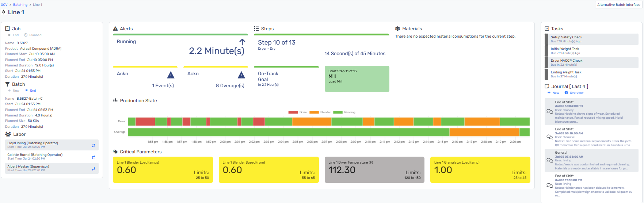Click the Running up-arrow icon
The width and height of the screenshot is (644, 203).
click(x=242, y=42)
